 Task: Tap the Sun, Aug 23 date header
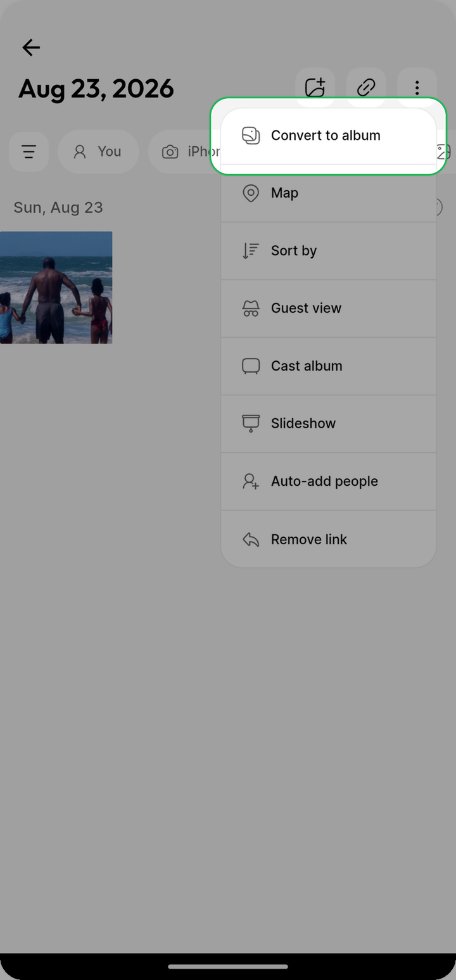(58, 207)
